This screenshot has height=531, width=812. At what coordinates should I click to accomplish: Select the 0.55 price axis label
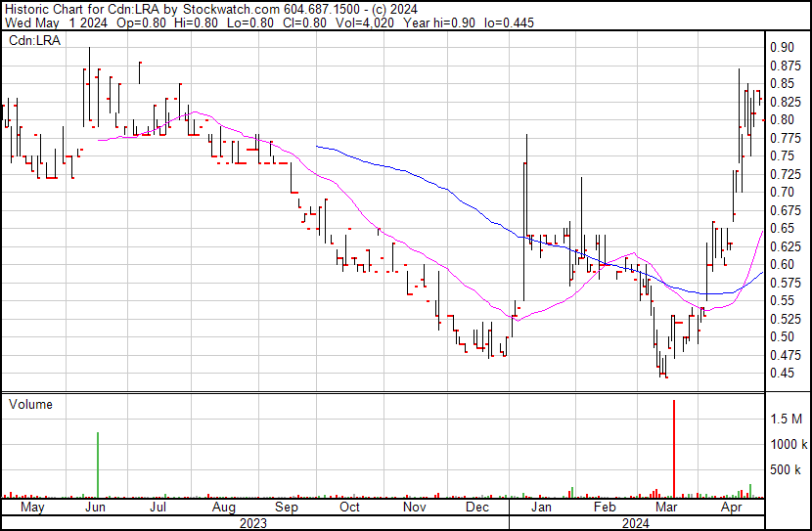click(x=782, y=300)
